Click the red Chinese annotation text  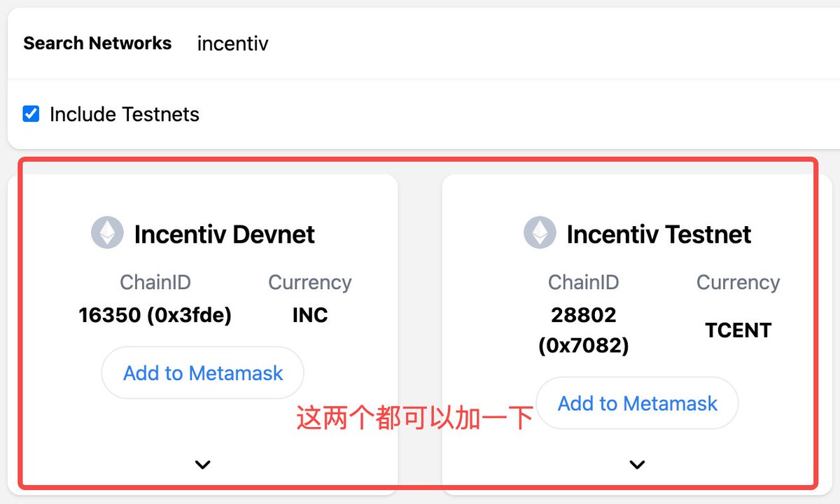click(414, 418)
